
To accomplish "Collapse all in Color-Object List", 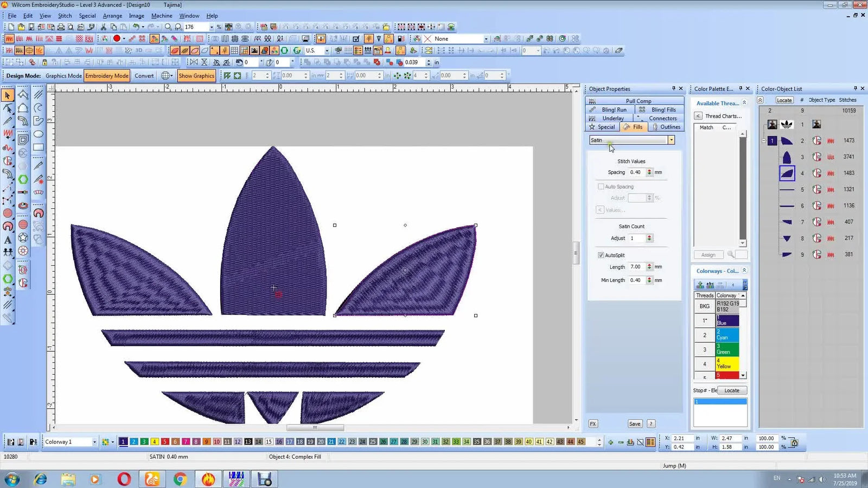I will pyautogui.click(x=760, y=100).
